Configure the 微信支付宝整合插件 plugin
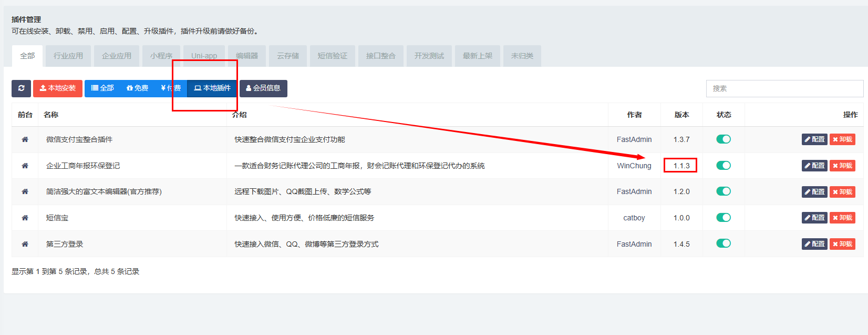Viewport: 868px width, 335px height. click(x=814, y=139)
